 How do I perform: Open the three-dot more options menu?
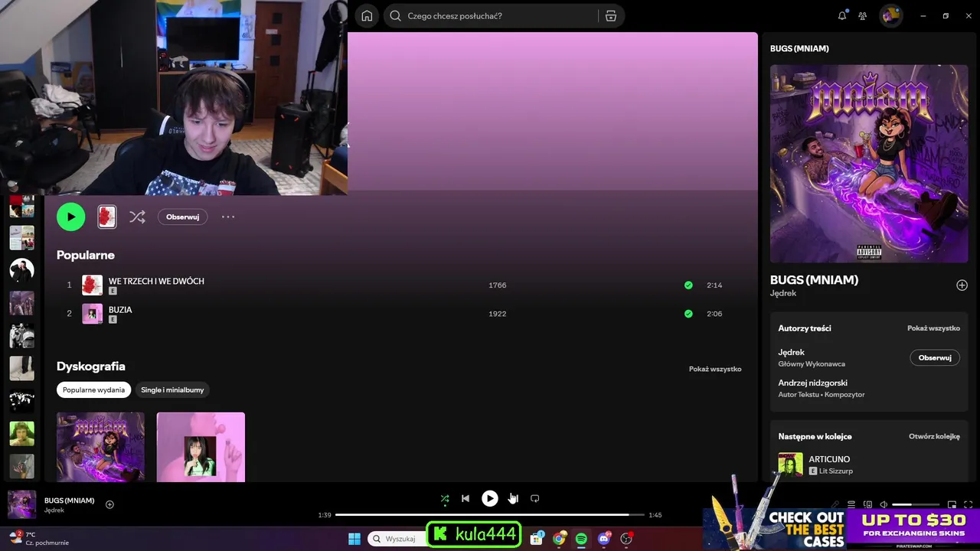[228, 217]
